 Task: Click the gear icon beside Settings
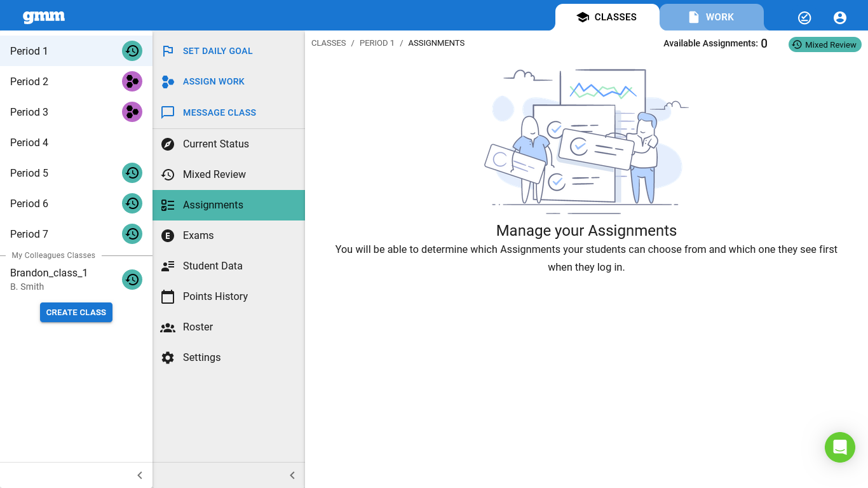(168, 357)
